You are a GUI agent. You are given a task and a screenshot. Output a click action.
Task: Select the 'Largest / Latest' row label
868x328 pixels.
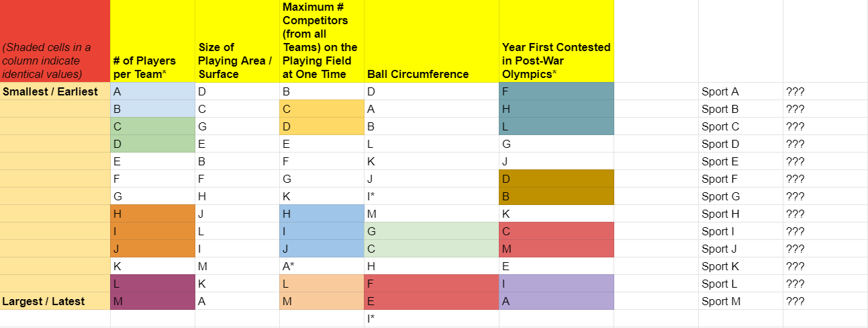[55, 301]
